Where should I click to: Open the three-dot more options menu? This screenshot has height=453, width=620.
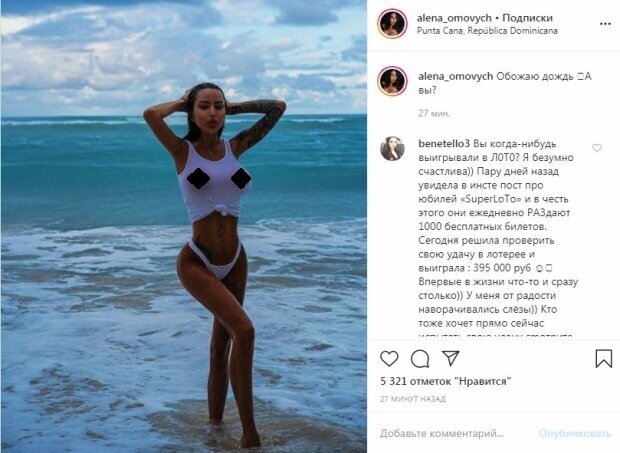(605, 24)
